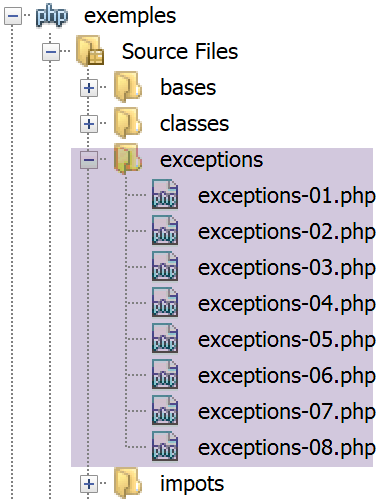Collapse the exemples project node
386x501 pixels.
click(13, 16)
